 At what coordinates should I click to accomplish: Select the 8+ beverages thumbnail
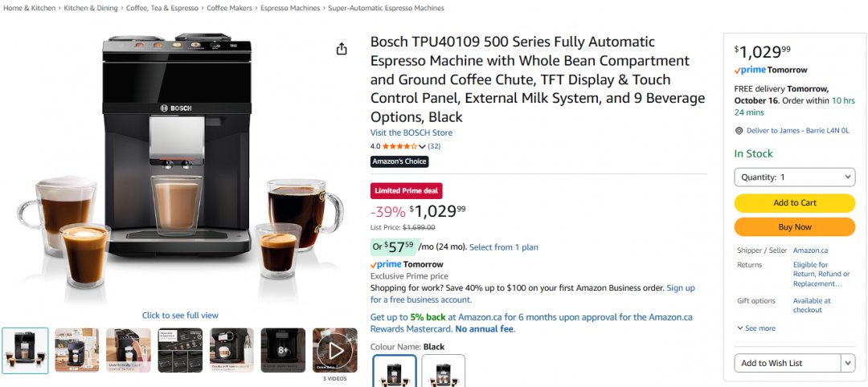pos(283,350)
